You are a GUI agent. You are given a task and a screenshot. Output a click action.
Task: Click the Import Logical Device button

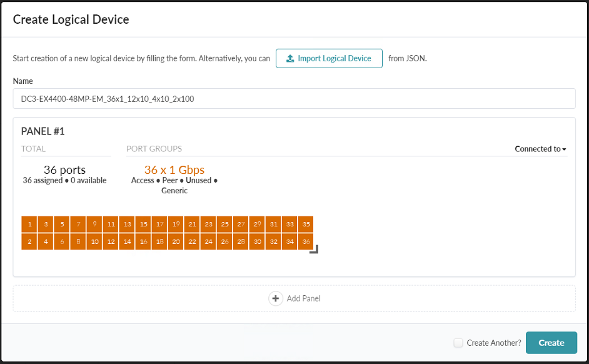point(329,59)
